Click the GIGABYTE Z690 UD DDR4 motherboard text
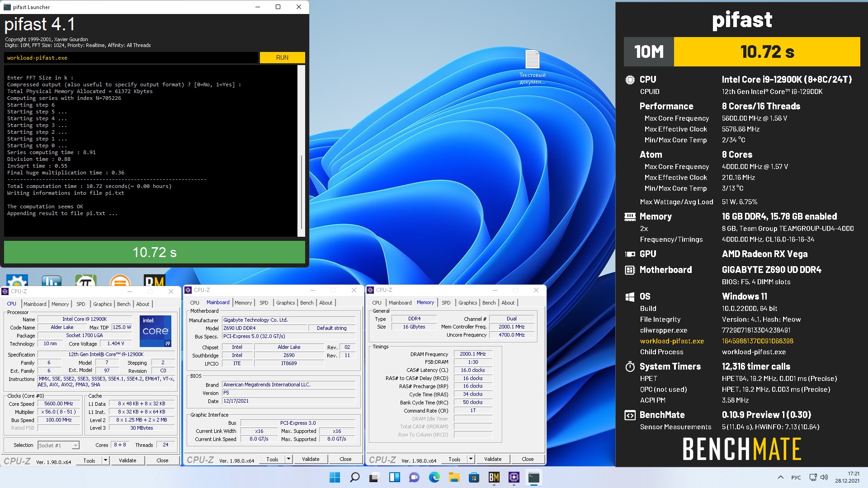Screen dimensions: 868x488 coord(771,270)
